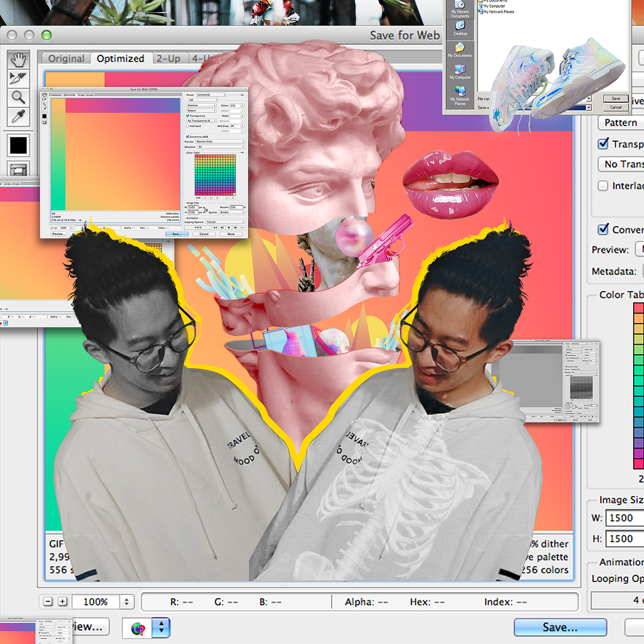This screenshot has height=644, width=644.
Task: Toggle Interlaced checkbox in the large window
Action: coord(603,186)
